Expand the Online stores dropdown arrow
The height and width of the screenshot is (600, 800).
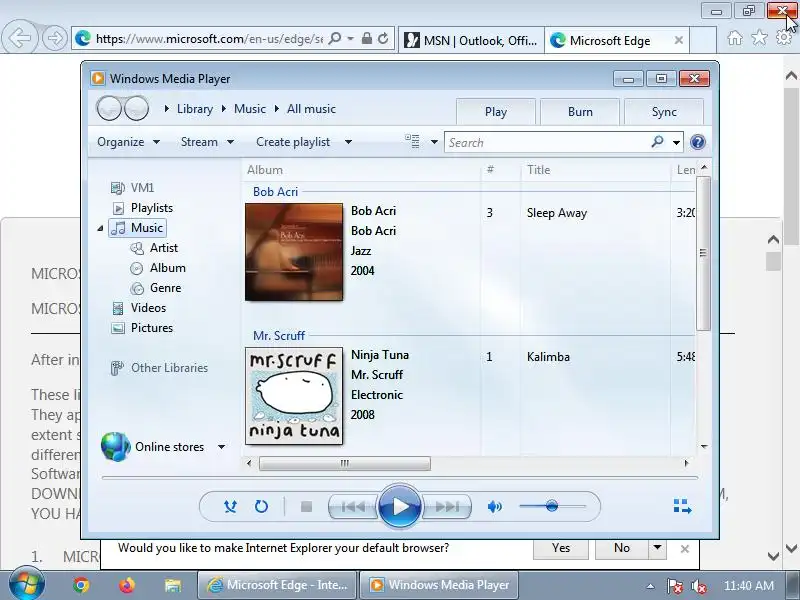click(221, 447)
